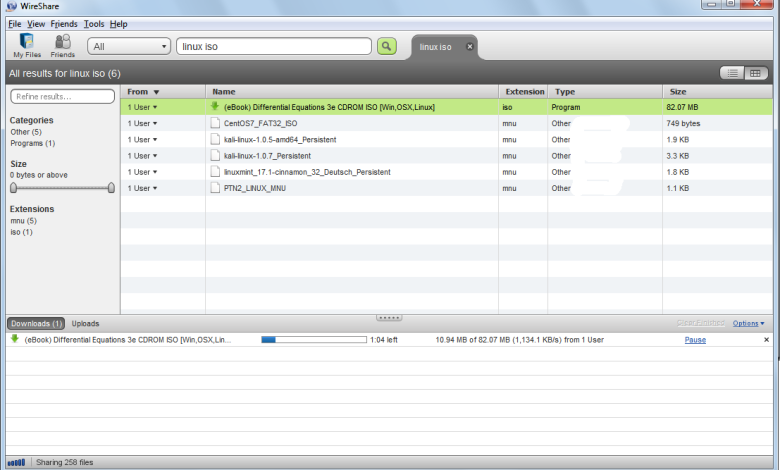Filter by extension iso (1)
Screen dimensions: 780x470
pos(21,232)
